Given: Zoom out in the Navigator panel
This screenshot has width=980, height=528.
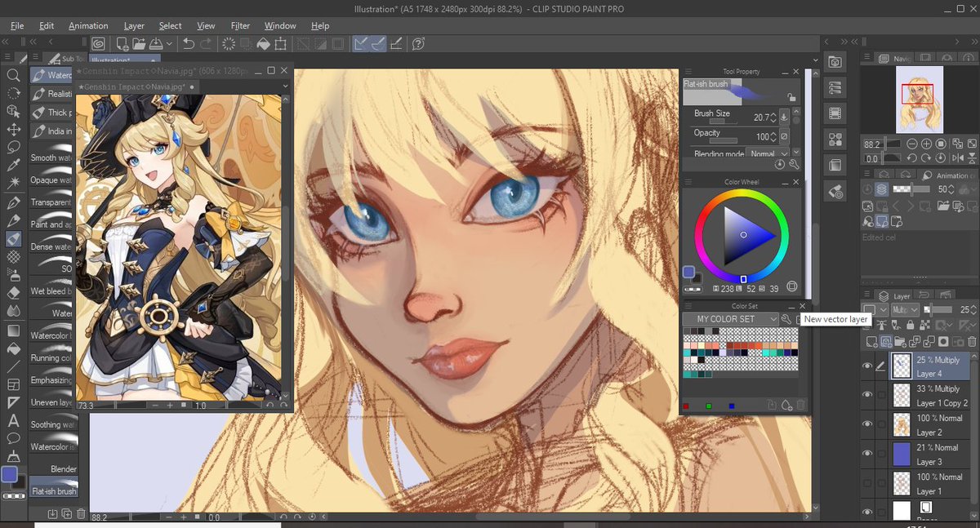Looking at the screenshot, I should pos(911,144).
